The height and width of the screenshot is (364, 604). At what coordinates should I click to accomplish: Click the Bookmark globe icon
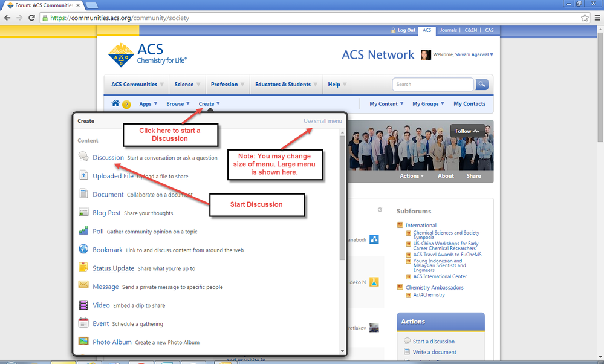(x=83, y=250)
